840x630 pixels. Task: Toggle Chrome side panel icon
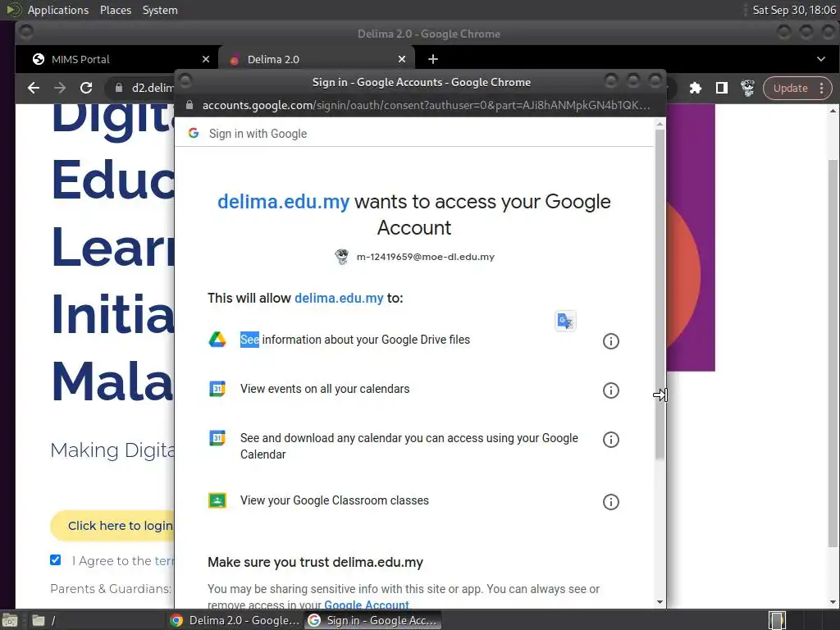coord(722,88)
